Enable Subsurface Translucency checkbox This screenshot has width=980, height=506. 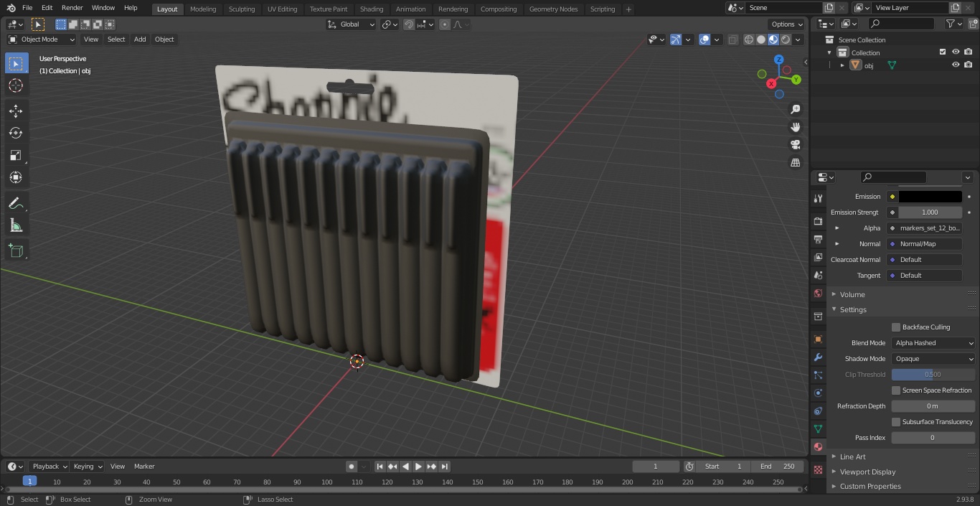coord(896,422)
